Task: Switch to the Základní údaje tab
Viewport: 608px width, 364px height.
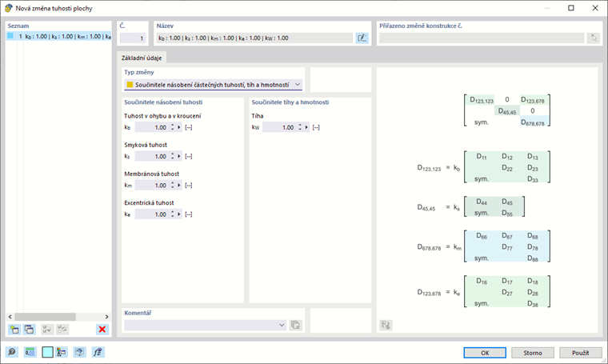Action: point(140,58)
